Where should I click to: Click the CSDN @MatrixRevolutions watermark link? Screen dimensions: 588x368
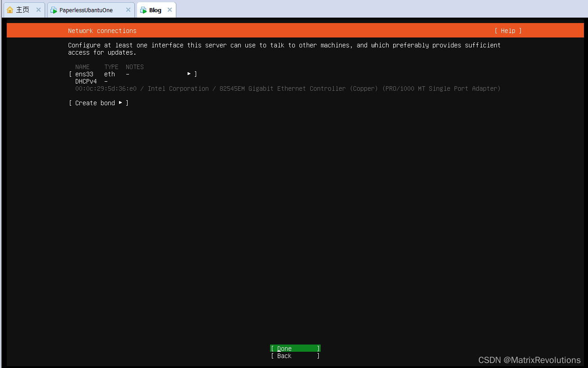point(529,360)
